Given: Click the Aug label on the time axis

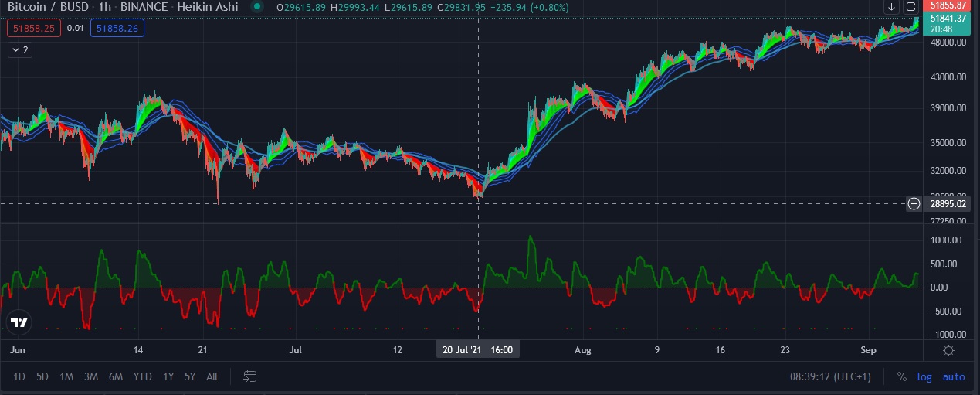Looking at the screenshot, I should tap(583, 350).
